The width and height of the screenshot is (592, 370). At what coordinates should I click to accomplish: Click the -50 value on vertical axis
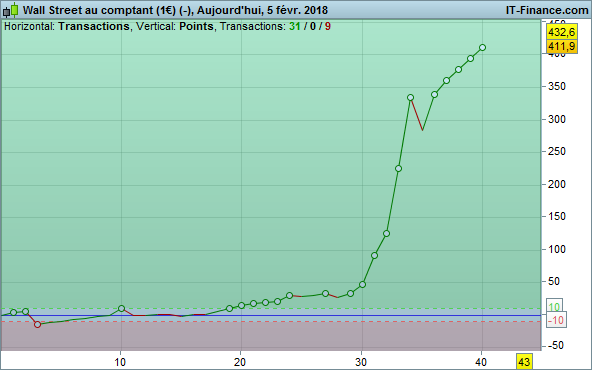tap(556, 345)
